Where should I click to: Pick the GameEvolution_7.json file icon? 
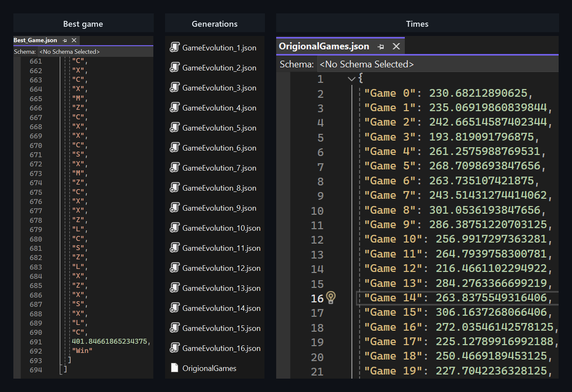[175, 168]
